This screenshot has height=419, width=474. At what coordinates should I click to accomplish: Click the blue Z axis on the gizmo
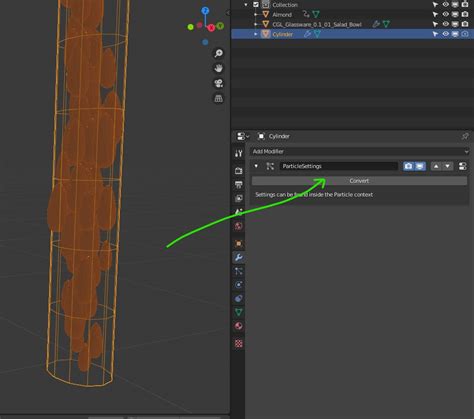tap(205, 11)
